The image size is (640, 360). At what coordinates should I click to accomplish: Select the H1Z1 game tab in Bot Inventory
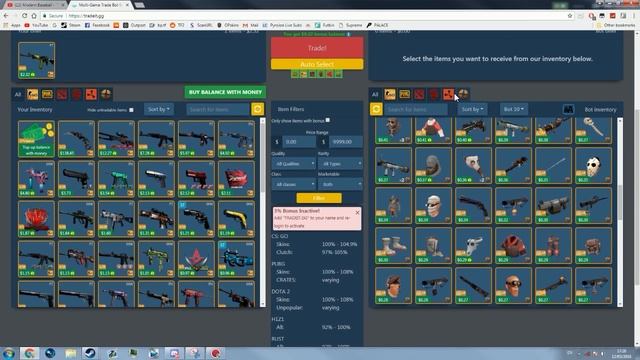click(x=434, y=94)
